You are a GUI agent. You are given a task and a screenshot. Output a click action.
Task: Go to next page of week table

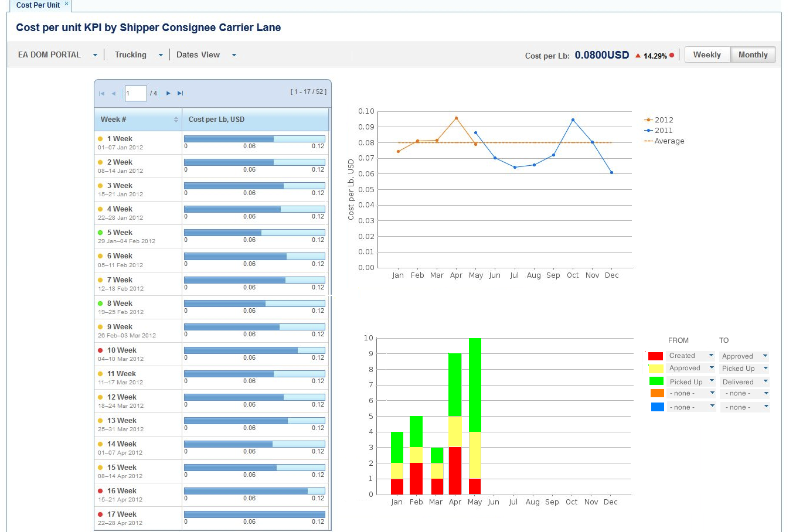[168, 94]
